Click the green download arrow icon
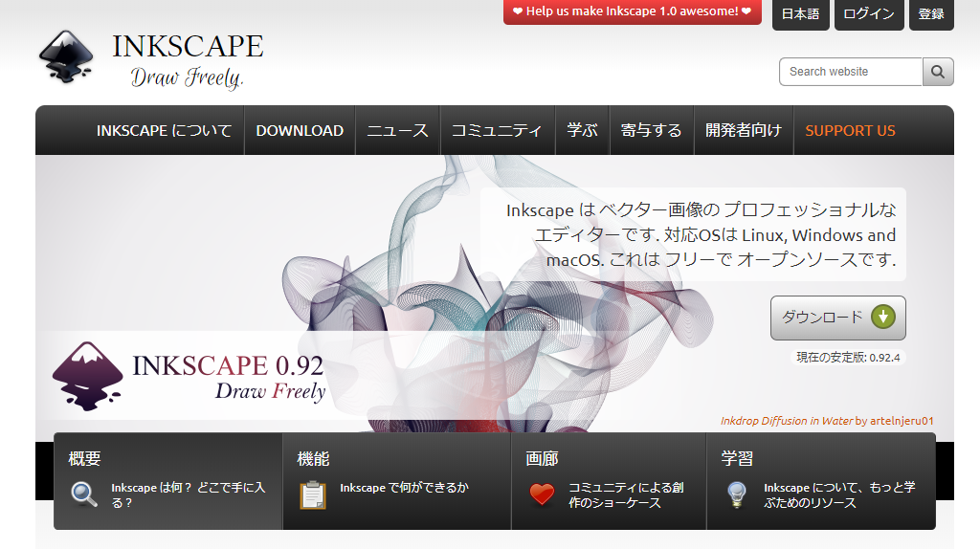The height and width of the screenshot is (549, 980). coord(883,318)
